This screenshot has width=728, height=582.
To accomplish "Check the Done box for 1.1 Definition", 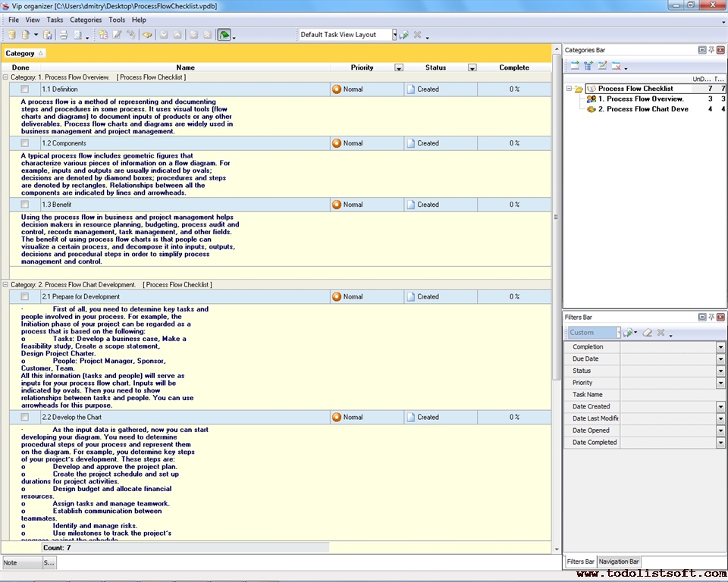I will tap(24, 89).
